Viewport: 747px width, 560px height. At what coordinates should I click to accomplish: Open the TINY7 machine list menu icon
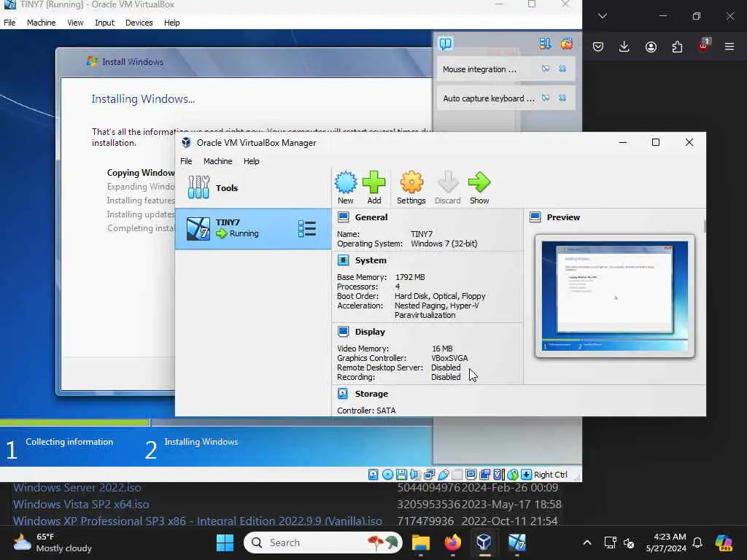307,228
